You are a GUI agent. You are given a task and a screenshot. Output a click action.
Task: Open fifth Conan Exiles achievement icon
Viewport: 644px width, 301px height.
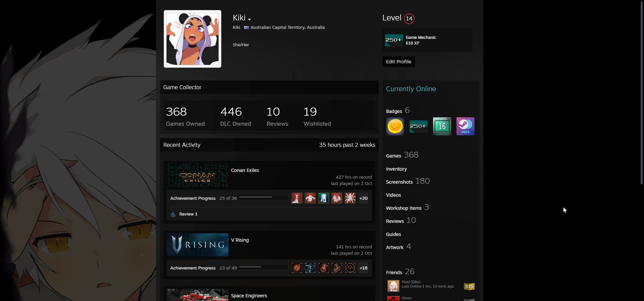point(350,198)
